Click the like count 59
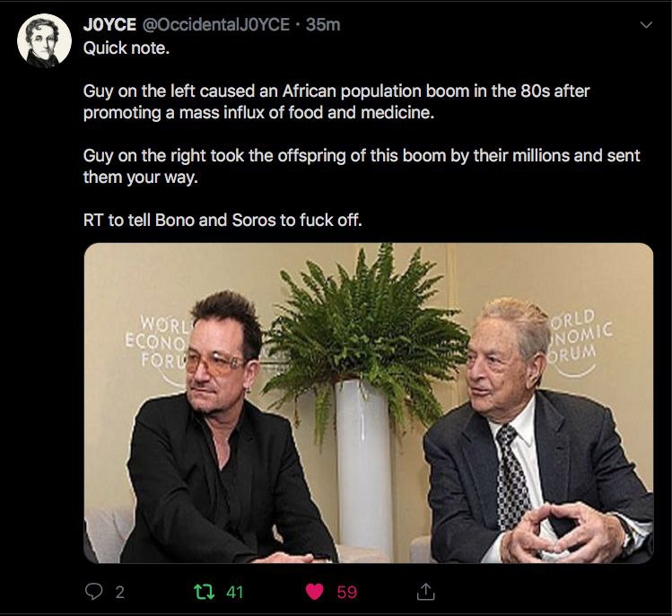The height and width of the screenshot is (616, 672). pos(346,592)
